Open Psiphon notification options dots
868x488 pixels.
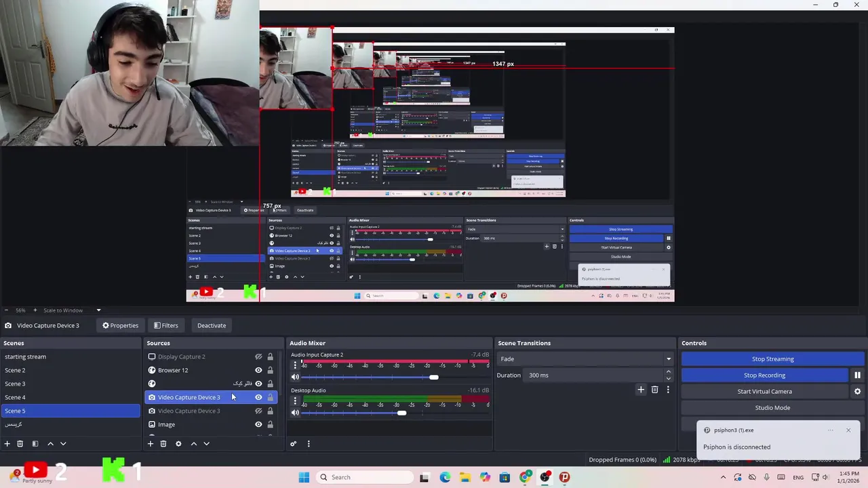(831, 430)
